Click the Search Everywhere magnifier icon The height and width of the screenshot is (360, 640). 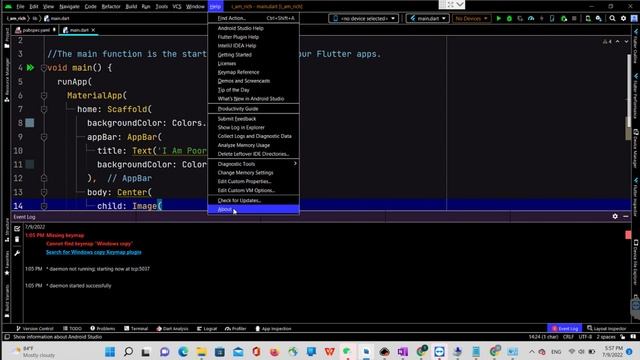[x=613, y=18]
